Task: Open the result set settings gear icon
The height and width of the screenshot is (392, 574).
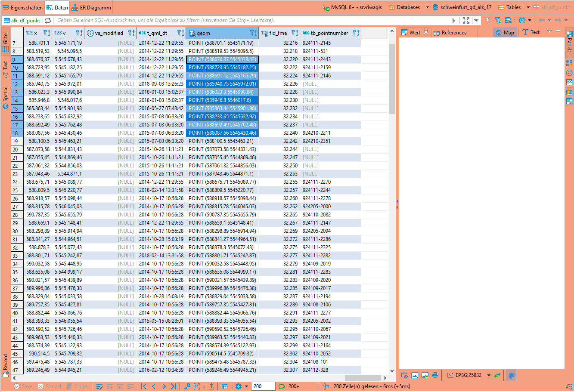Action: 239,386
